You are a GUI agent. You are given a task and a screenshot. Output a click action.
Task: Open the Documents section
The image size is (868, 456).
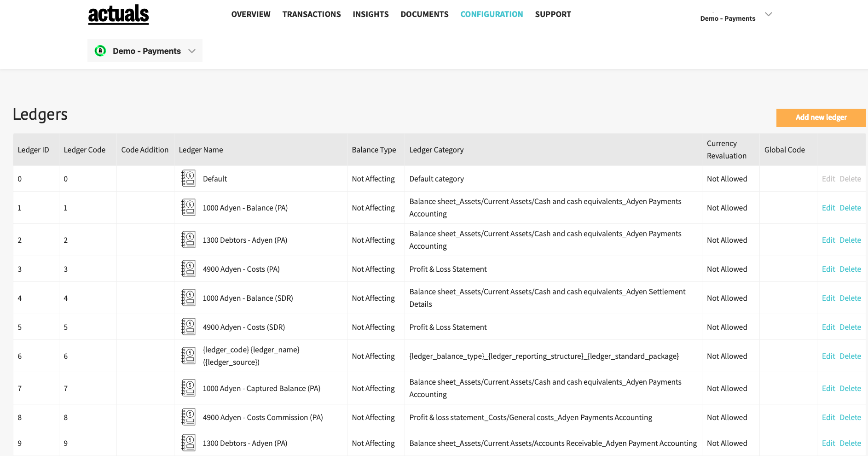424,14
